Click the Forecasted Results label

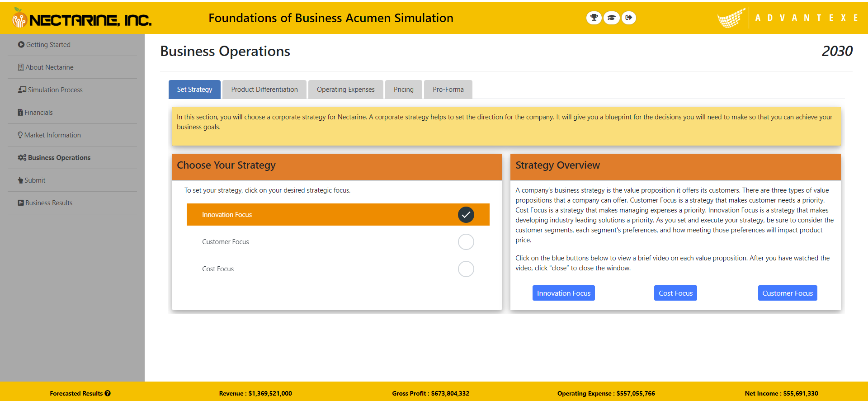[76, 393]
